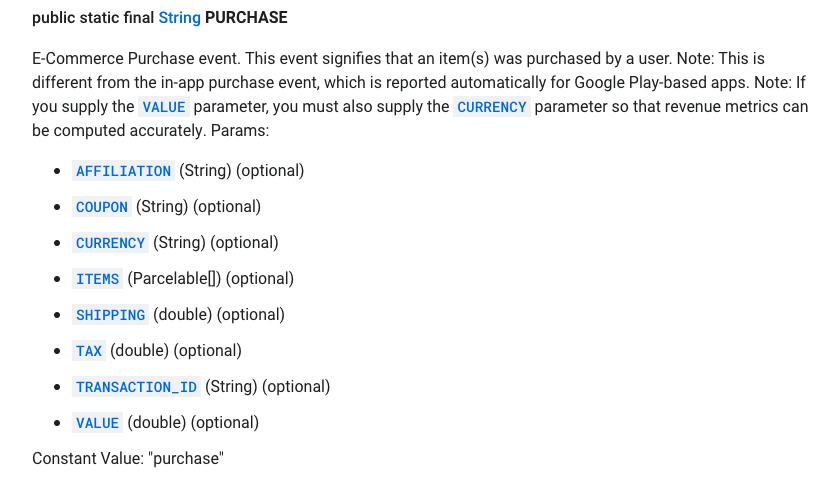
Task: Open the COUPON parameter link
Action: point(101,207)
